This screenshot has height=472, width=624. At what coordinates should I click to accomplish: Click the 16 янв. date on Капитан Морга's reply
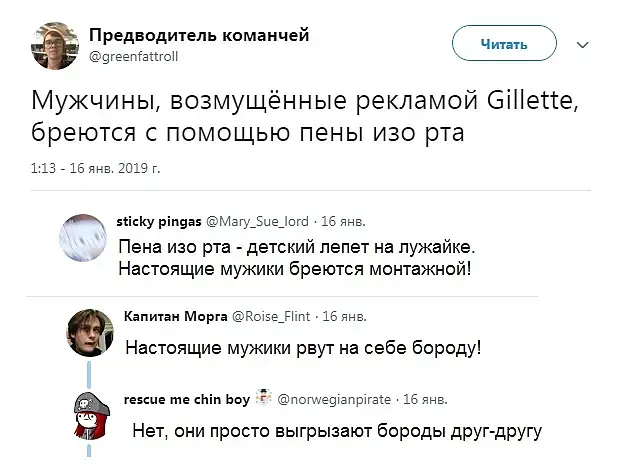(343, 316)
